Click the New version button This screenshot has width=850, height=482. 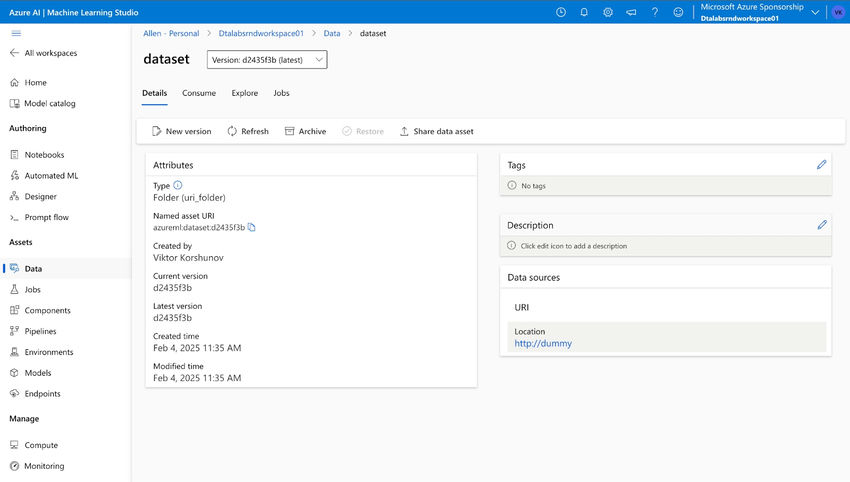pos(181,131)
